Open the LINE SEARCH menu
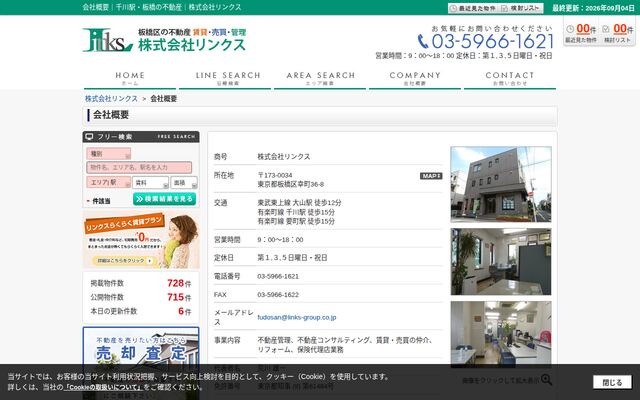 225,78
